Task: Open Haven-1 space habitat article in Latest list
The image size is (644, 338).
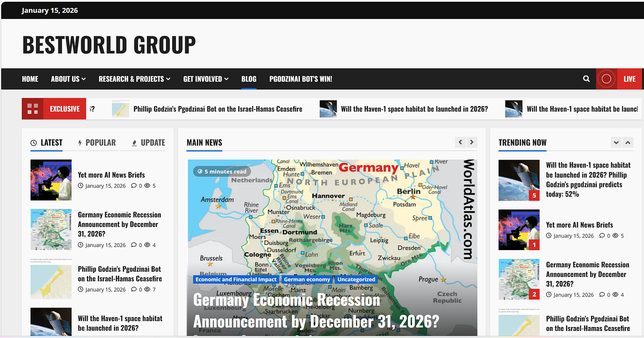Action: (120, 323)
